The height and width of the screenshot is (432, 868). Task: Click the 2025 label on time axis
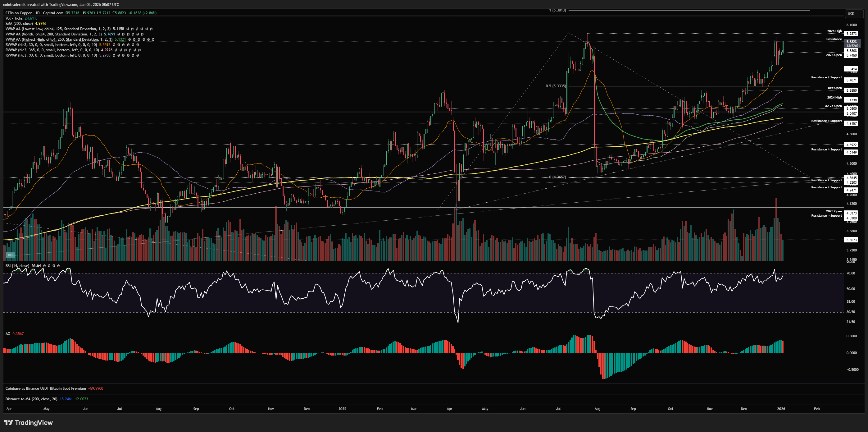[342, 409]
